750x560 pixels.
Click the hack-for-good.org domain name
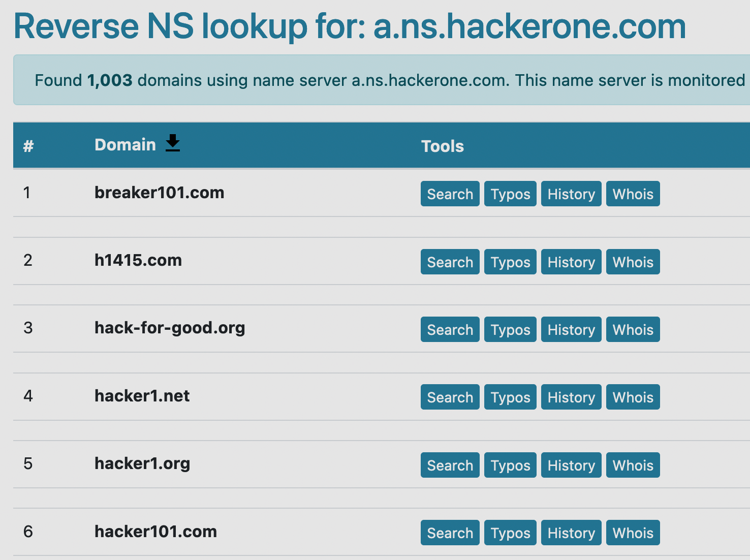(170, 328)
